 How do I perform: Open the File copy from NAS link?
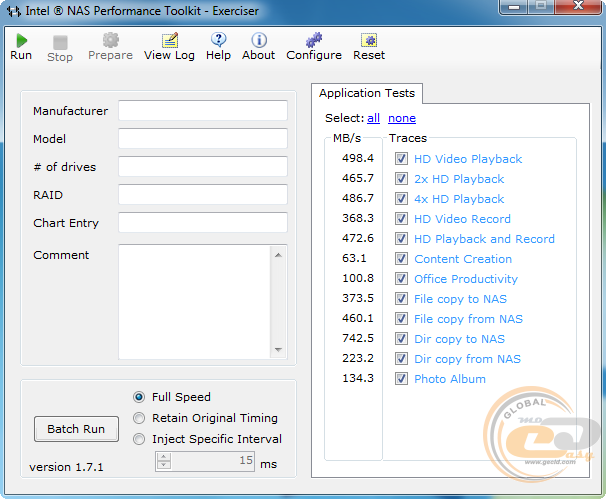click(468, 319)
